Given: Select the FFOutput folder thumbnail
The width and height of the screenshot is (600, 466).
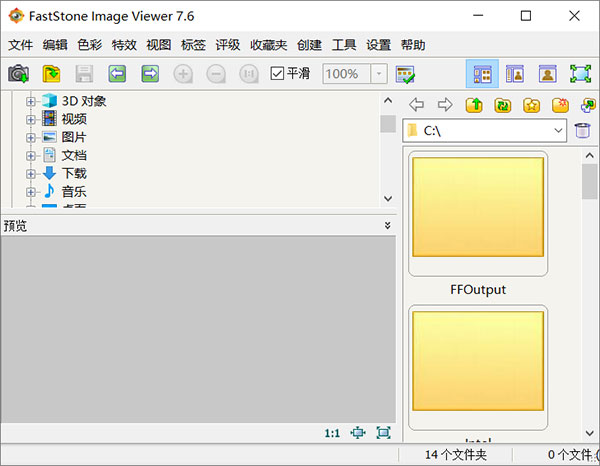Looking at the screenshot, I should pyautogui.click(x=478, y=213).
